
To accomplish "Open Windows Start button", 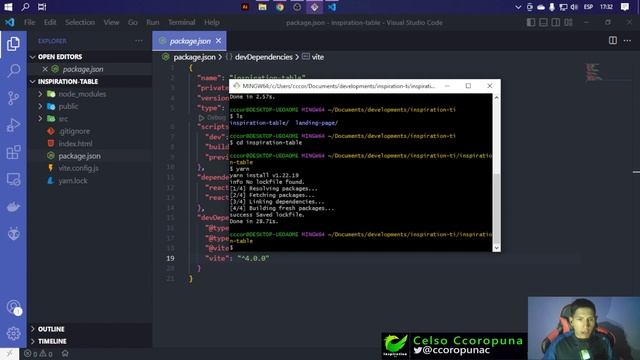I will [8, 7].
